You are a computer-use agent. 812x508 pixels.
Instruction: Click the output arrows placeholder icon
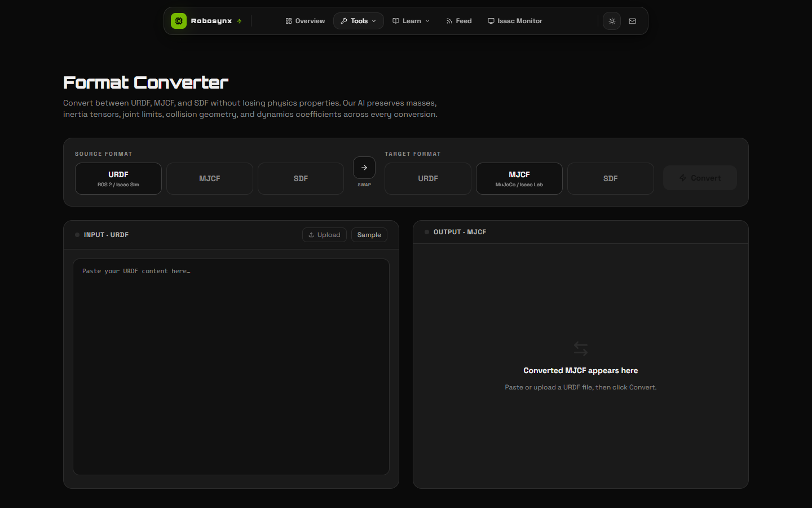click(x=581, y=348)
